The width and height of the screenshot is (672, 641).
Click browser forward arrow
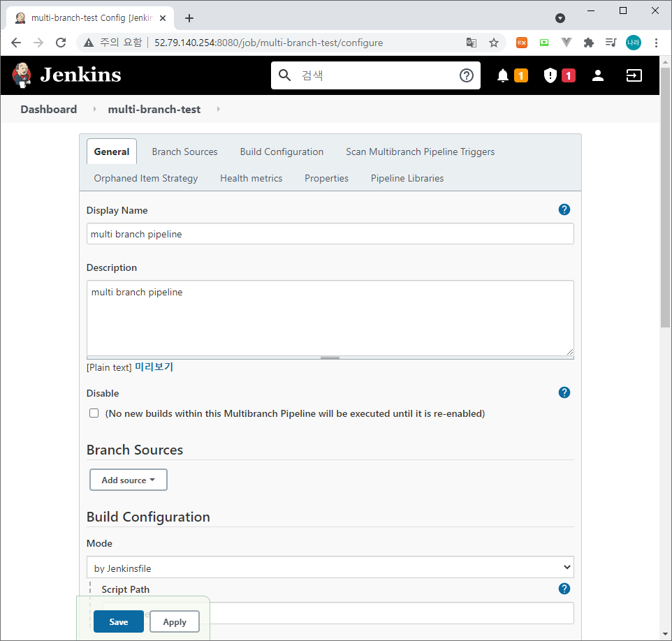tap(38, 43)
